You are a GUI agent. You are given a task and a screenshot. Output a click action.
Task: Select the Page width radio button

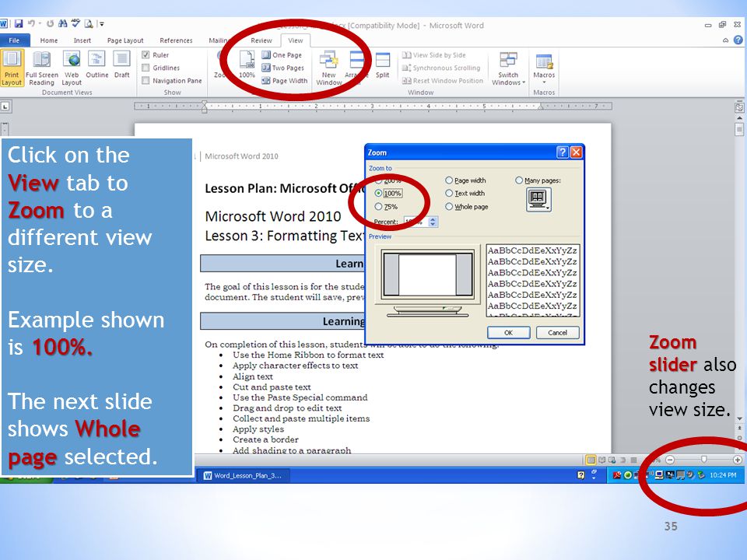pos(449,180)
